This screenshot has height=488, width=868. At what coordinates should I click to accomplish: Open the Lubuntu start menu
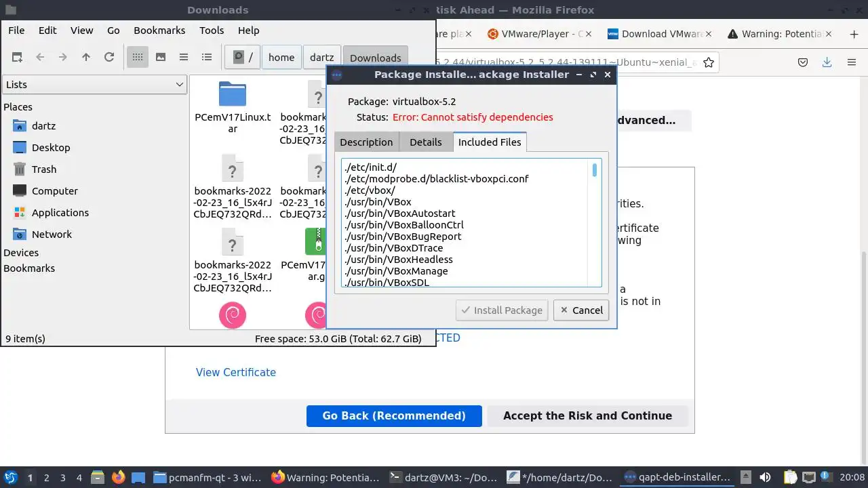pyautogui.click(x=10, y=478)
